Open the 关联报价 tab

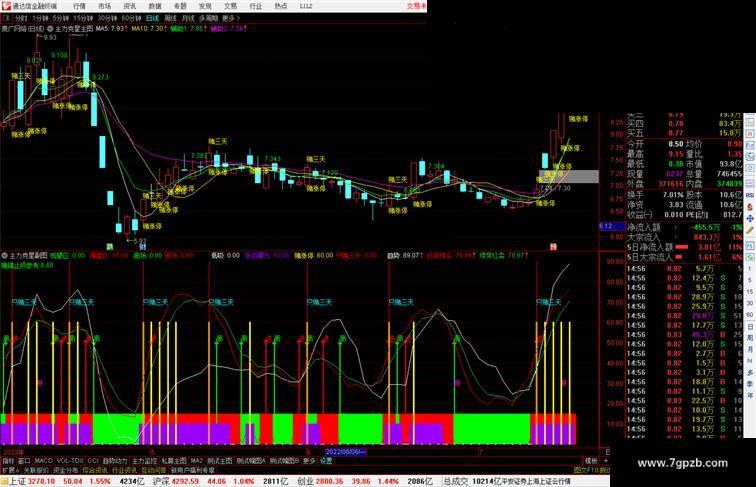tap(36, 470)
